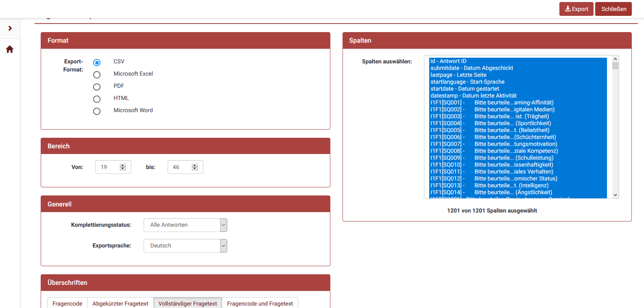Image resolution: width=644 pixels, height=308 pixels.
Task: Click the Von number stepper arrows
Action: pos(123,167)
